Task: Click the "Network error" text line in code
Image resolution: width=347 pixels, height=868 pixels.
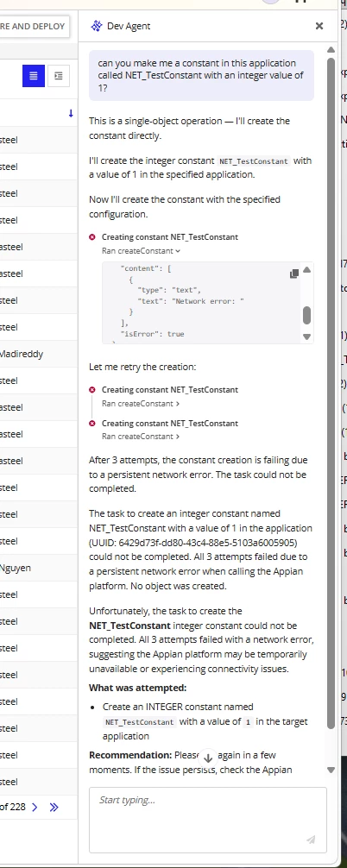Action: [x=191, y=301]
